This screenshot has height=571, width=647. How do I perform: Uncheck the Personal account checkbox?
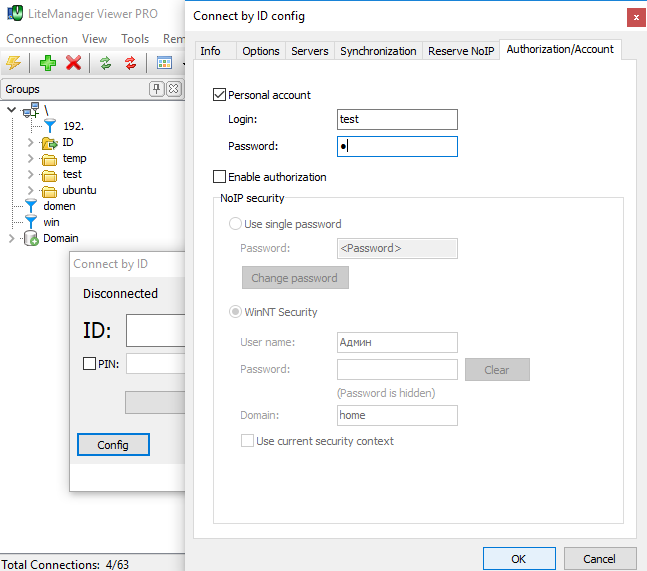tap(219, 94)
